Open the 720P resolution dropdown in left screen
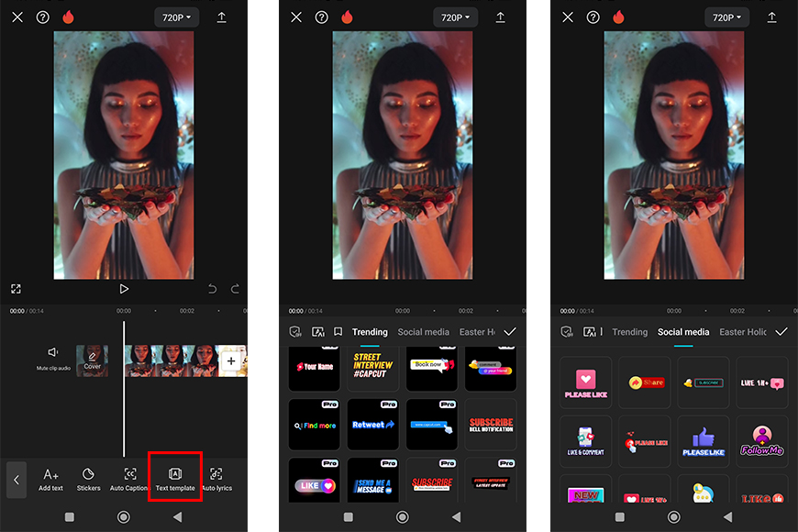 coord(177,17)
